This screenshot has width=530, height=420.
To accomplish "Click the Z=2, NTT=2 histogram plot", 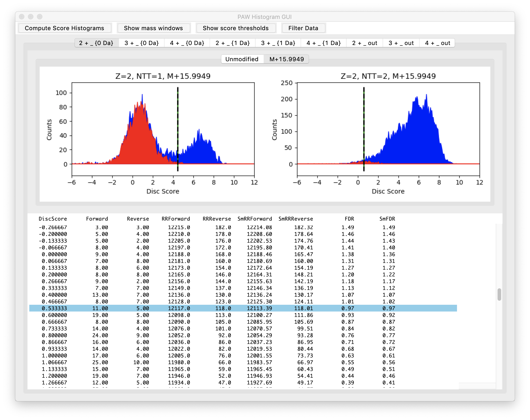I will [x=388, y=129].
